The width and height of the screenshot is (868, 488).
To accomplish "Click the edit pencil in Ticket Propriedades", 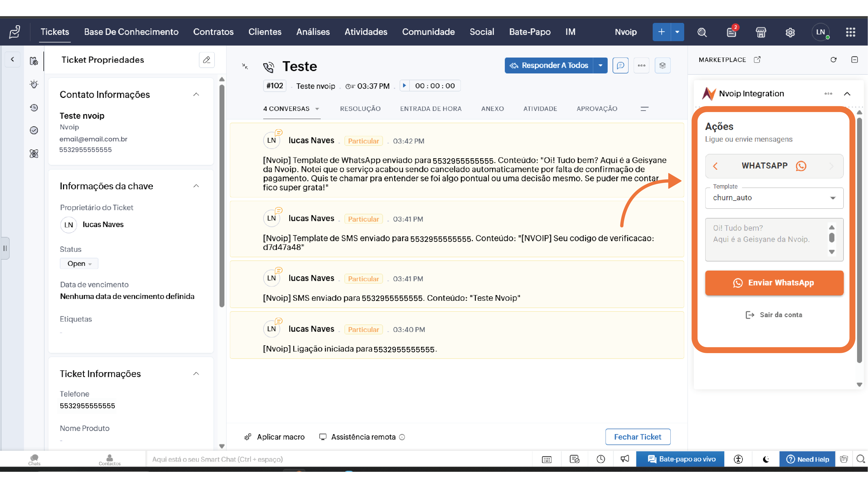I will click(x=206, y=60).
